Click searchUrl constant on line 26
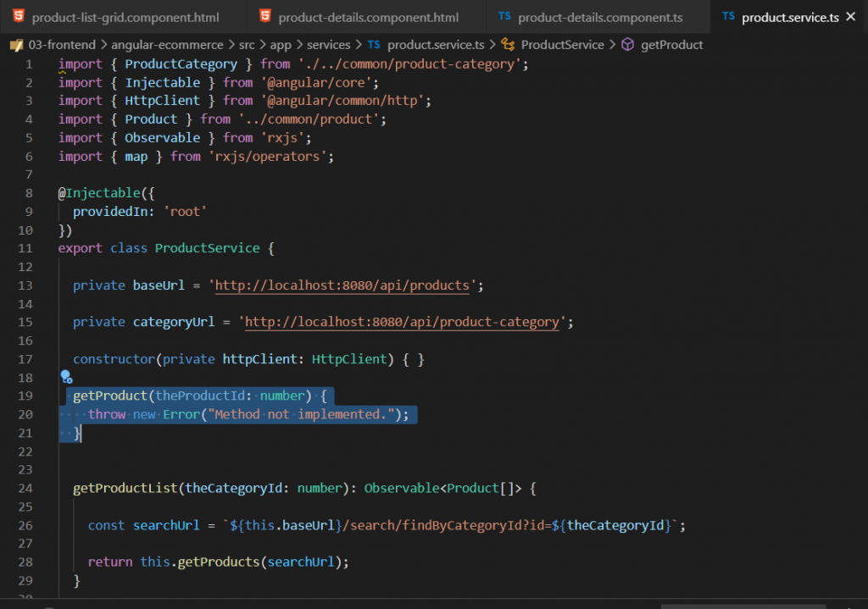 166,525
